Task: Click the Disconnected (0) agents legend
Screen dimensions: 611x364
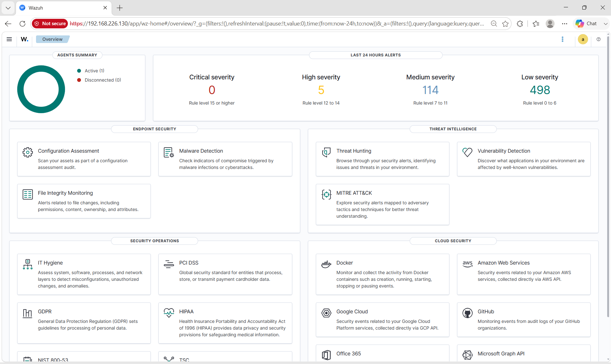Action: (99, 80)
